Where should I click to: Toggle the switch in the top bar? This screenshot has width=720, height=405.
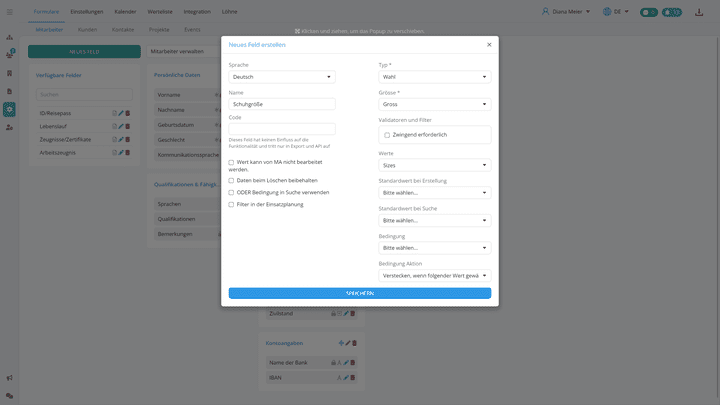click(648, 12)
